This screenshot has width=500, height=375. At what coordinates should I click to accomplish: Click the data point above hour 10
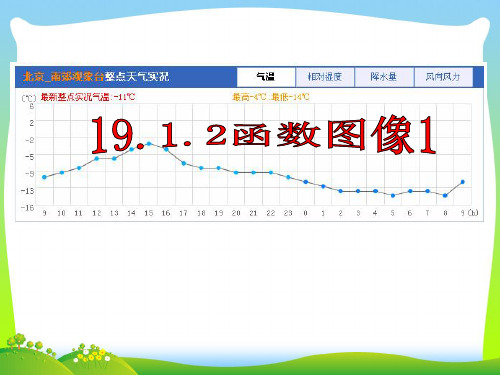(x=62, y=172)
